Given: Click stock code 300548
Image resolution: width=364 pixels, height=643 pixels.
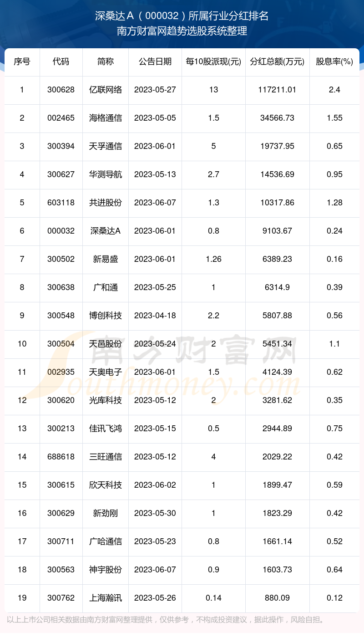Looking at the screenshot, I should [x=61, y=316].
